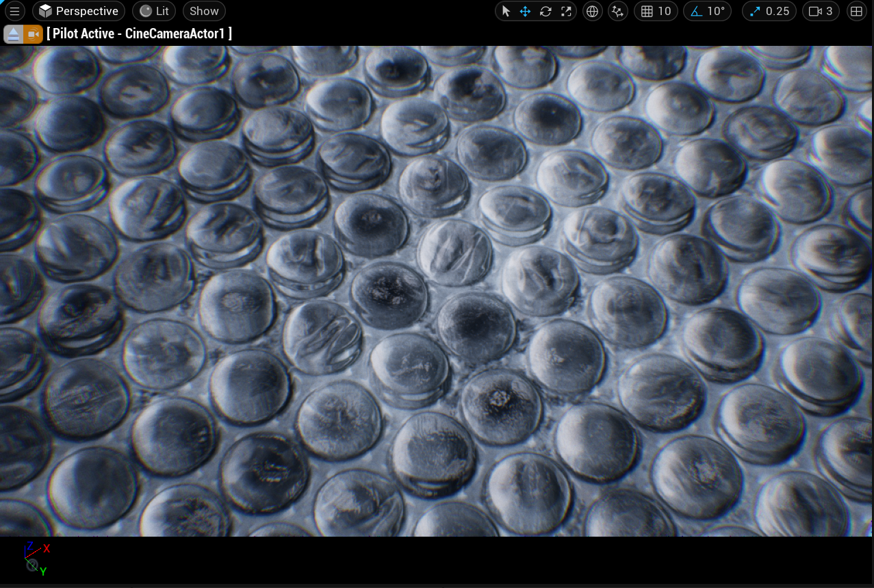Click the XYZ axis orientation gizmo
Viewport: 874px width, 588px height.
[x=36, y=559]
